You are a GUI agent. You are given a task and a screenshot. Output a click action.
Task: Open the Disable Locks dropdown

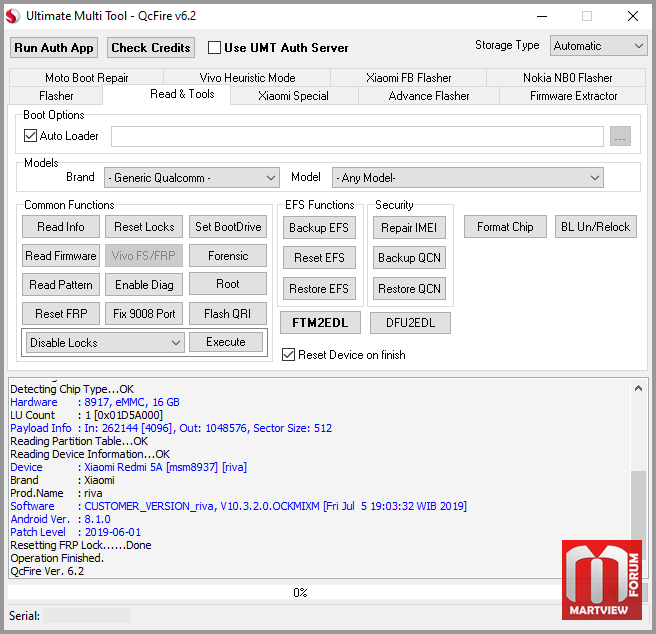[x=105, y=343]
